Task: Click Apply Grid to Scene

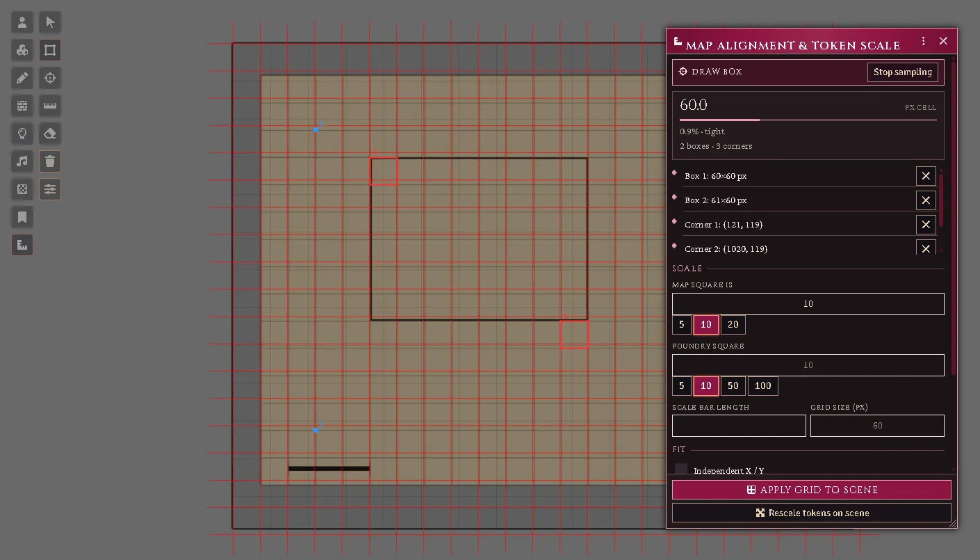Action: click(x=811, y=490)
